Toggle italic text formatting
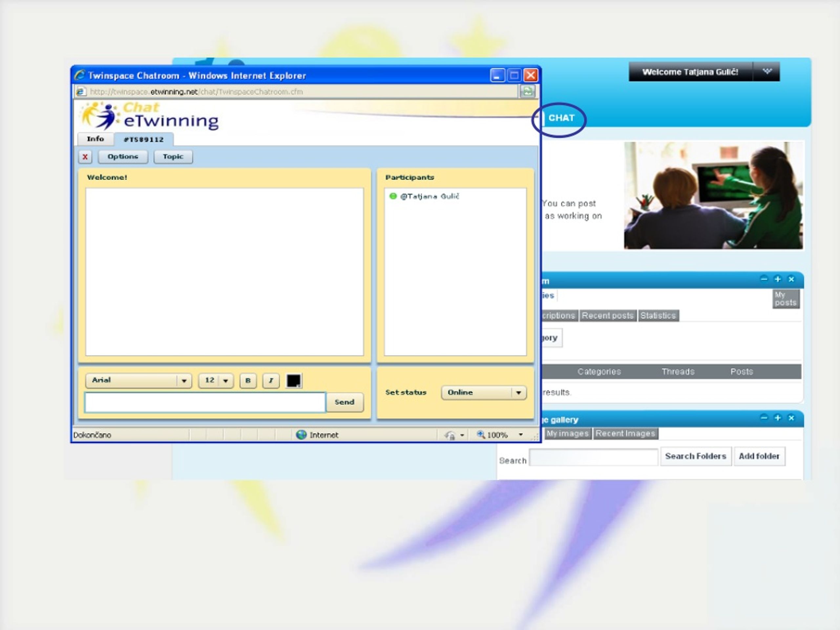The height and width of the screenshot is (630, 840). pyautogui.click(x=271, y=381)
